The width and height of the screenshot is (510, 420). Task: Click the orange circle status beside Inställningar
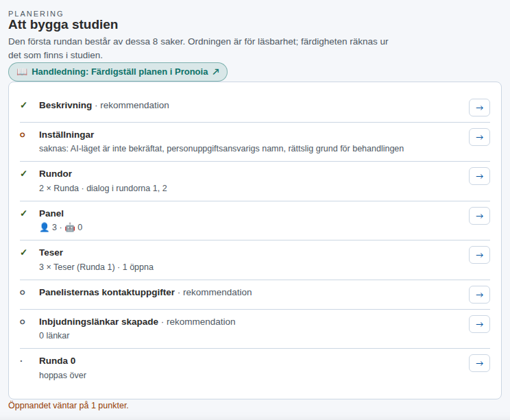pos(23,135)
